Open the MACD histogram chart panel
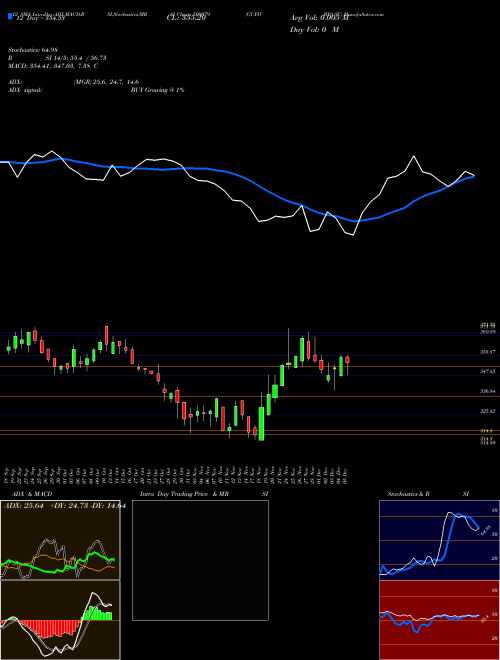Image resolution: width=500 pixels, height=660 pixels. 60,620
